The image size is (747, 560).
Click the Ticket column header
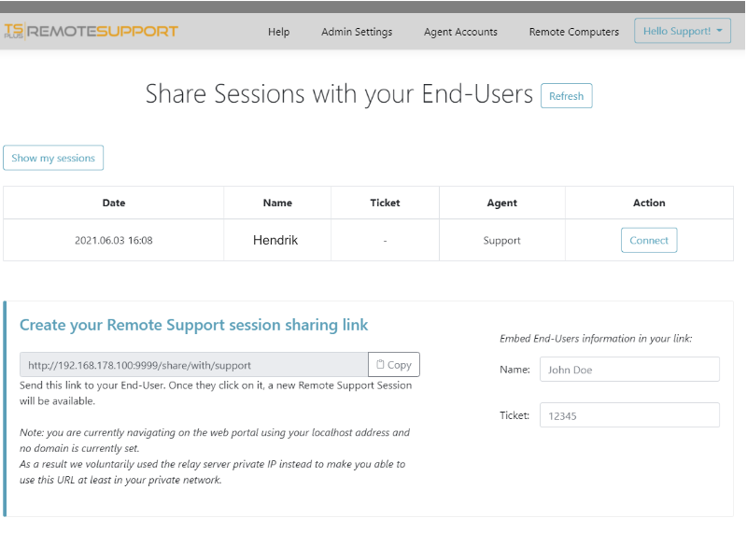tap(385, 203)
